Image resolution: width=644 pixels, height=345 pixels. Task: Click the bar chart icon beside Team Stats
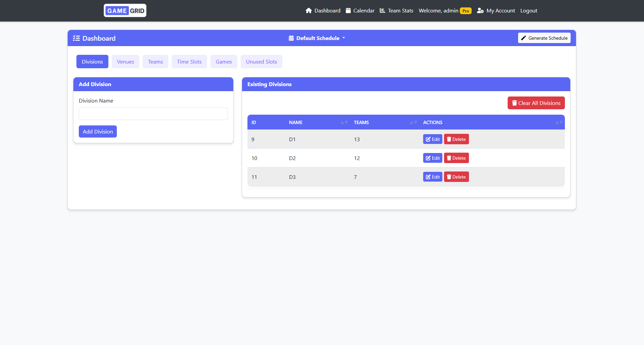point(382,10)
